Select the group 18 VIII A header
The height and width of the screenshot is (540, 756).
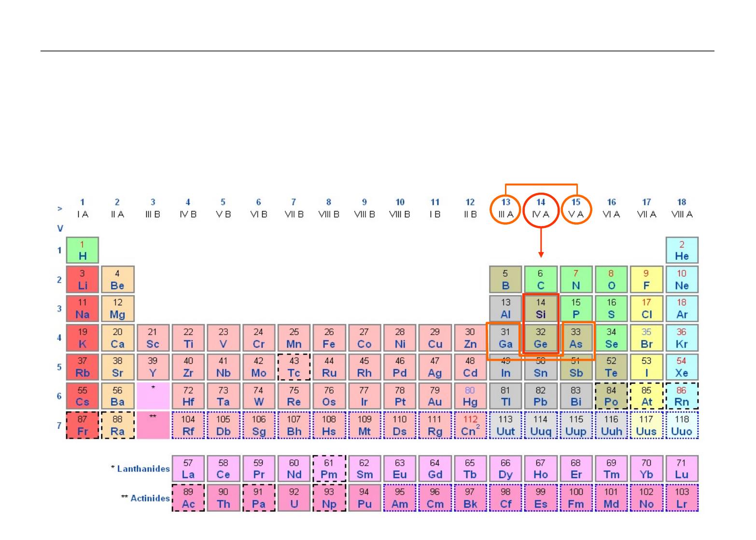pyautogui.click(x=682, y=209)
